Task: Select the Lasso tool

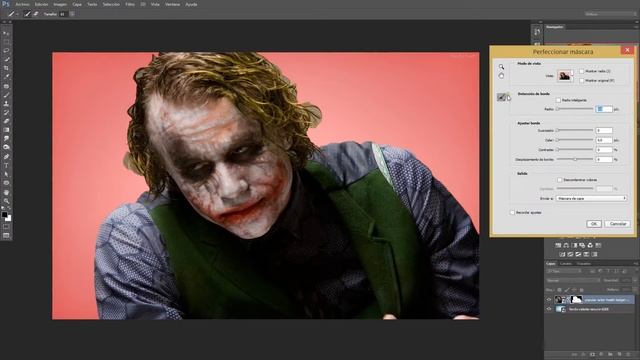Action: [x=6, y=51]
